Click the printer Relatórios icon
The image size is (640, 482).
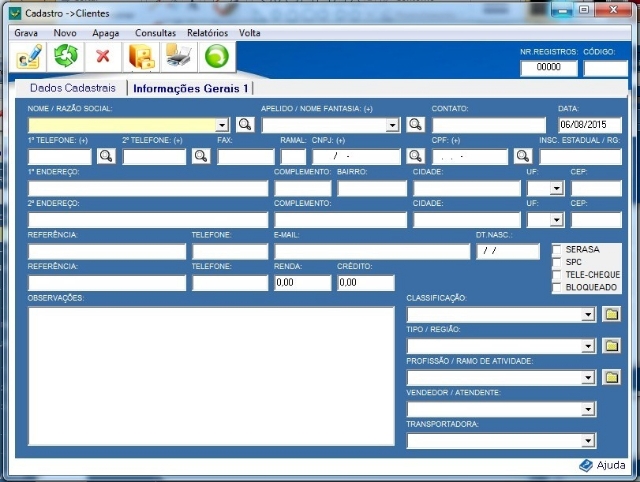(x=179, y=57)
